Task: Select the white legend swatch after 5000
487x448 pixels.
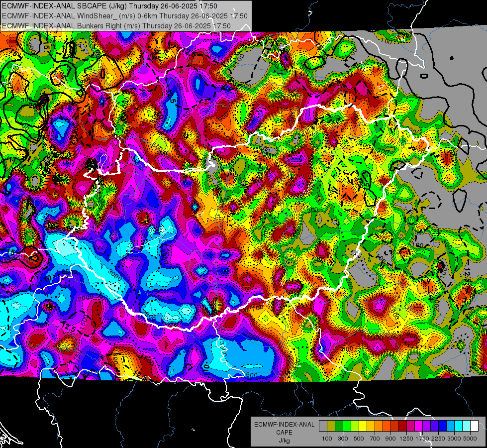Action: coord(475,426)
